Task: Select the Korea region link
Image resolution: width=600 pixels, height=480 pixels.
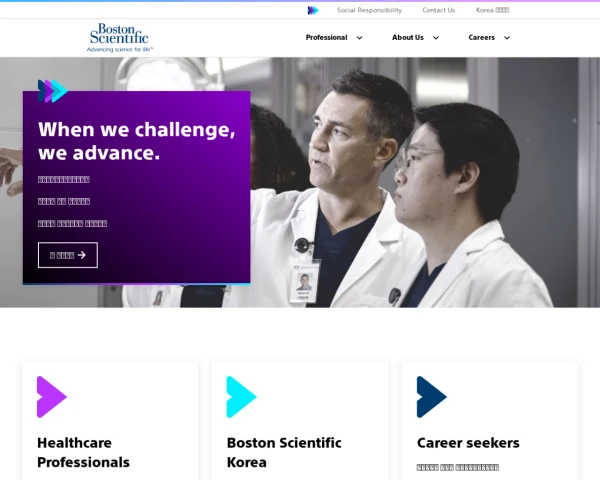Action: click(x=492, y=10)
